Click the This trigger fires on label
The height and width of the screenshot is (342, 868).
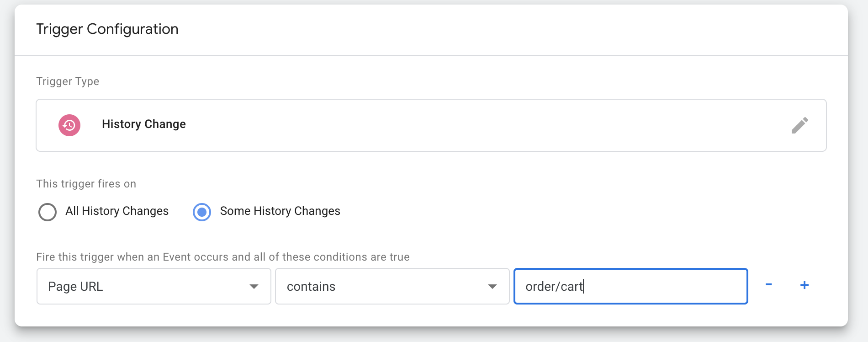(86, 184)
